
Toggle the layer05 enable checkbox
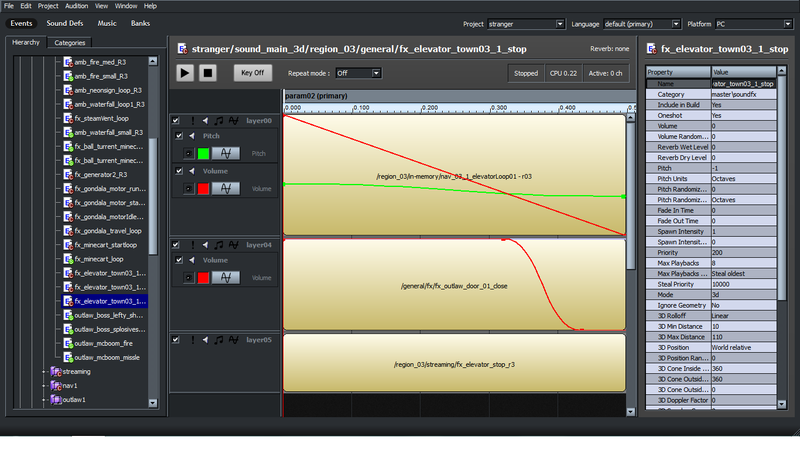point(176,340)
